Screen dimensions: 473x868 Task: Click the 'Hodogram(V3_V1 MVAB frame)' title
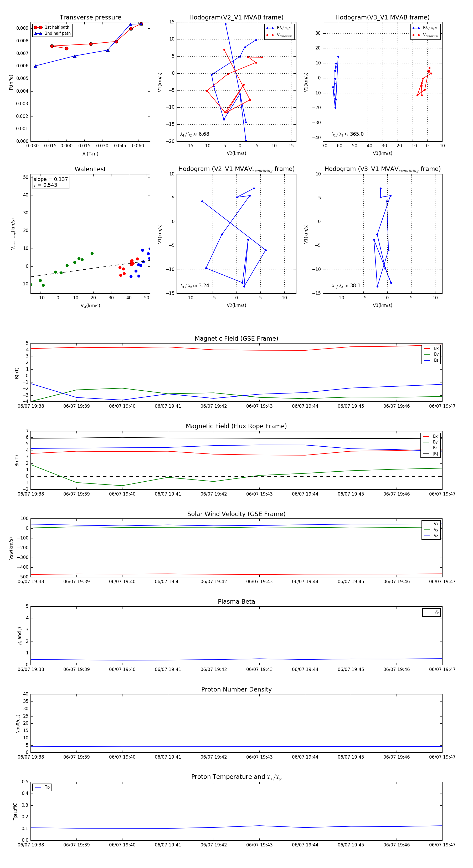point(382,18)
